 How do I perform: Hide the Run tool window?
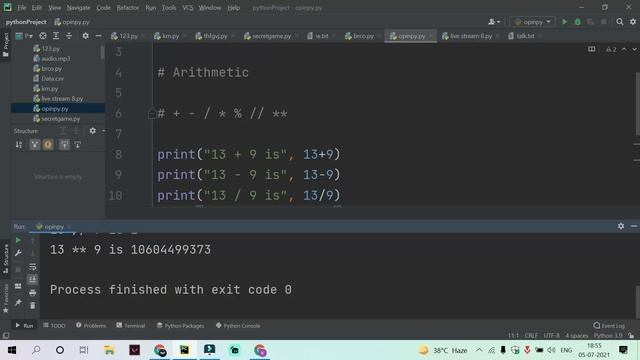pos(634,226)
